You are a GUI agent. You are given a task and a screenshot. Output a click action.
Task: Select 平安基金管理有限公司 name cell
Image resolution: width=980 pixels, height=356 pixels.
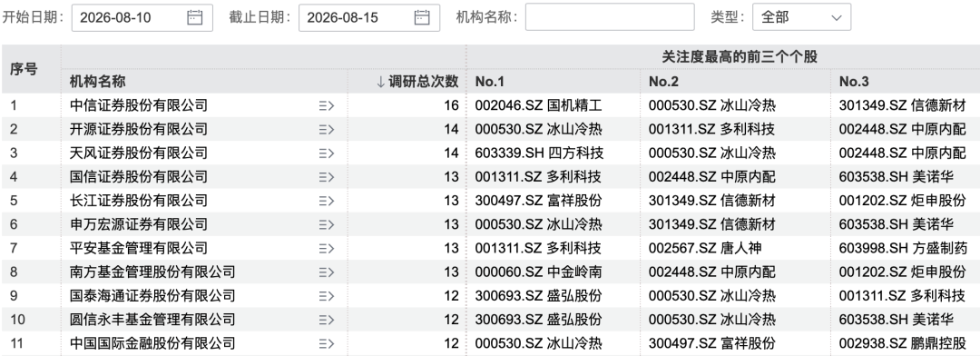click(138, 249)
